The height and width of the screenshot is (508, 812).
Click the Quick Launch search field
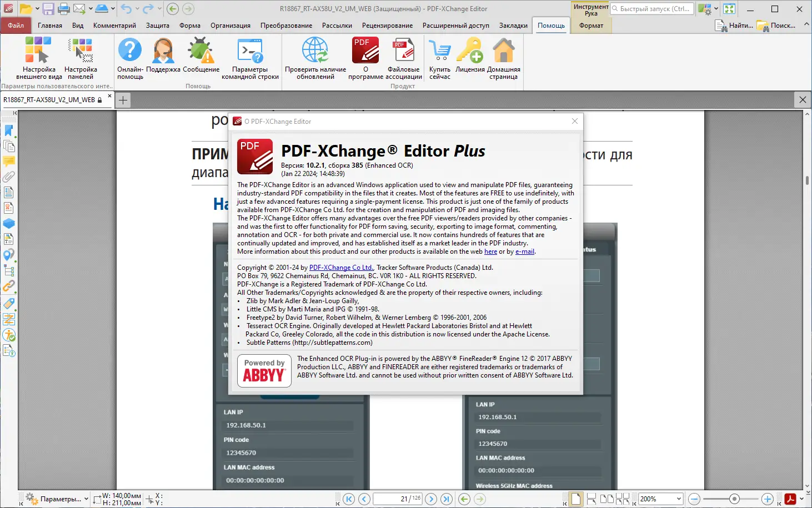(x=652, y=9)
